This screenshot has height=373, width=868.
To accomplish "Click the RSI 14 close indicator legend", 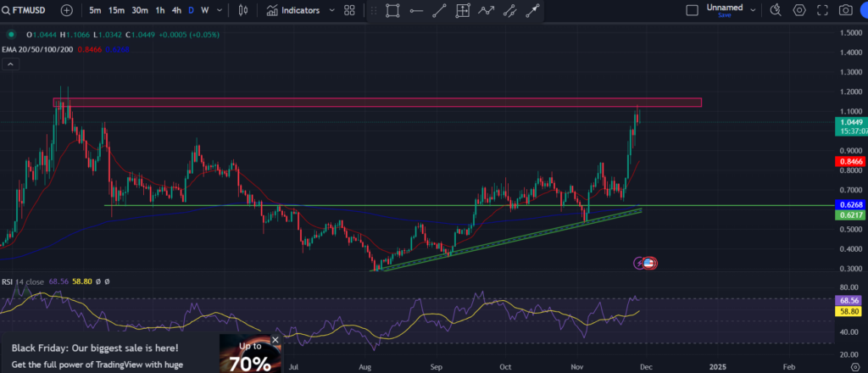I will [24, 281].
